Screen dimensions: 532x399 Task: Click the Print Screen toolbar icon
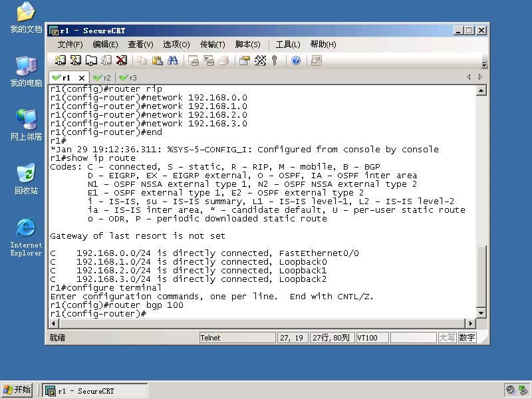coord(194,61)
